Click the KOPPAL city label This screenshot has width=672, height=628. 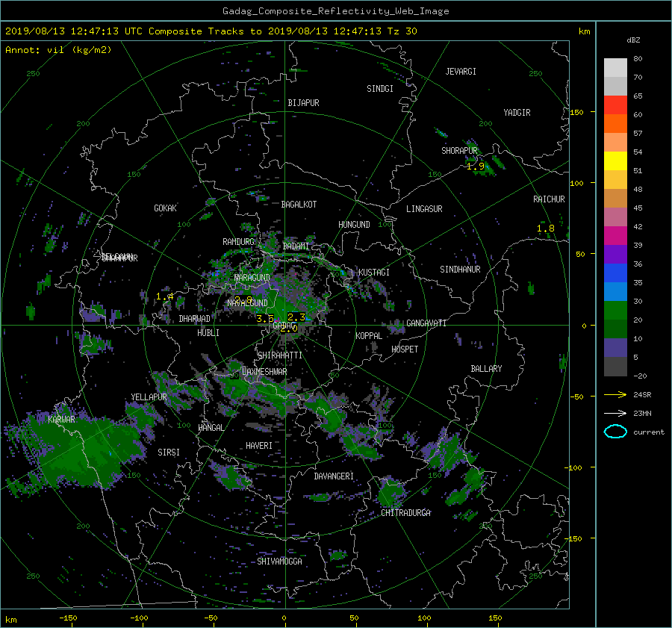click(x=369, y=336)
